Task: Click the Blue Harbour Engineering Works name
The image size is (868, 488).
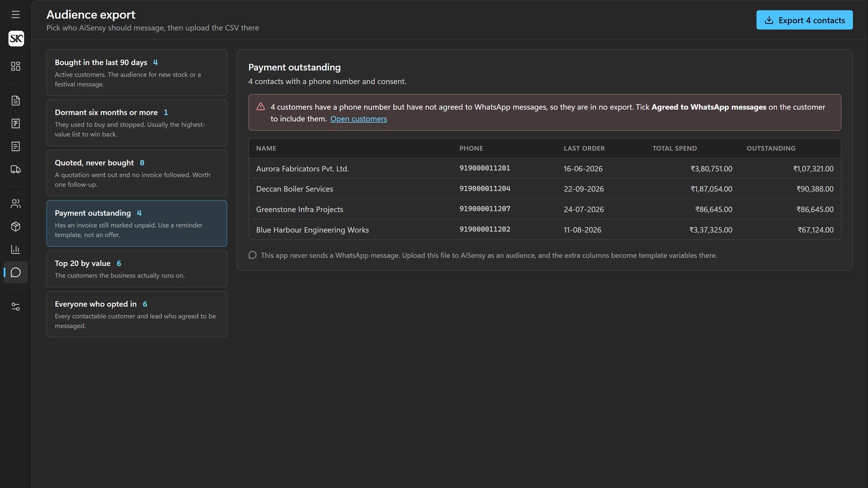Action: click(x=312, y=230)
